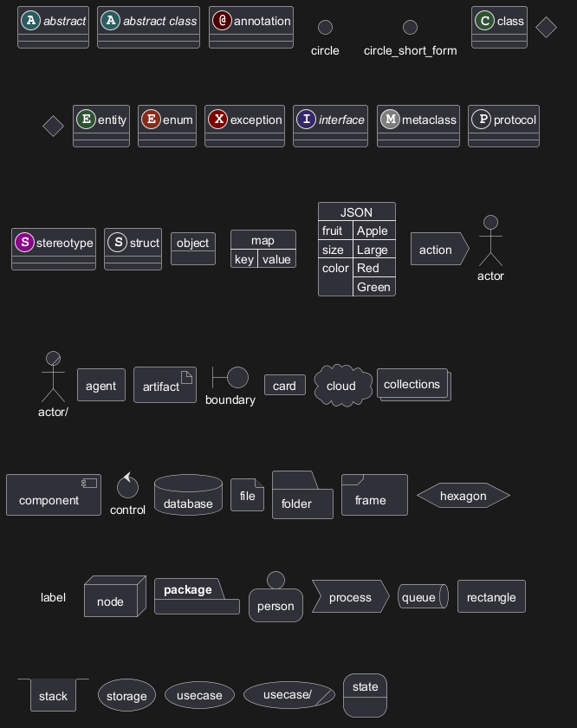Screen dimensions: 577x728
Task: Select the boundary symbol
Action: [230, 377]
